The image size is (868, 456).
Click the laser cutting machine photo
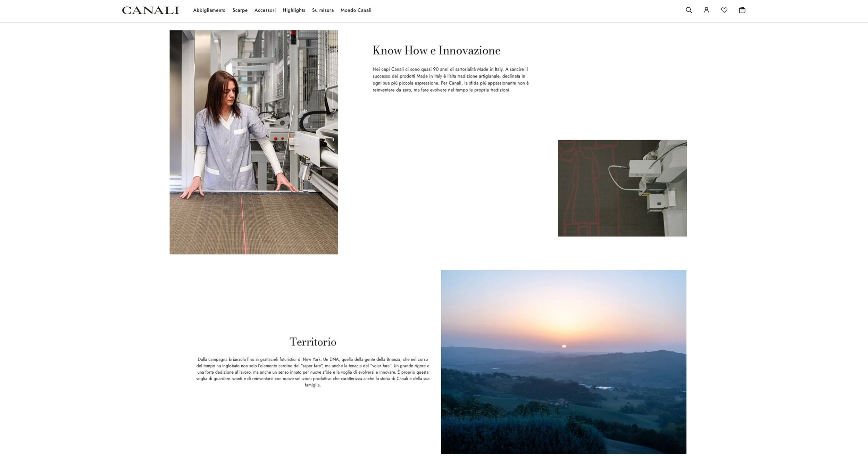click(622, 188)
